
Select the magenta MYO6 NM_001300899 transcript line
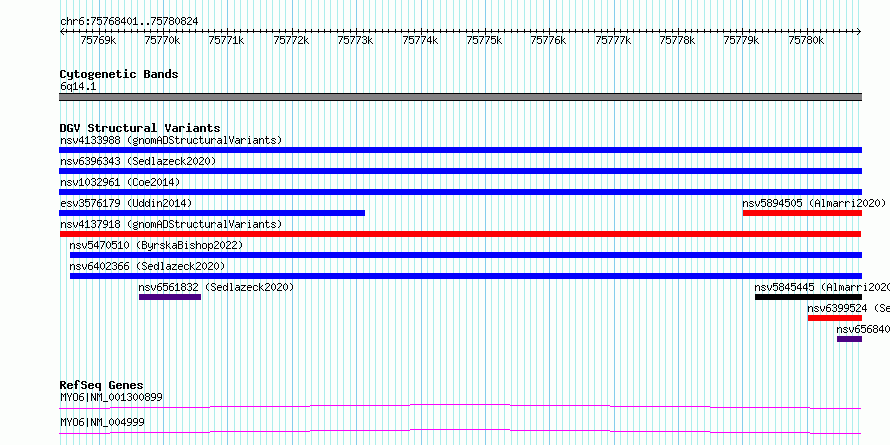[x=460, y=406]
